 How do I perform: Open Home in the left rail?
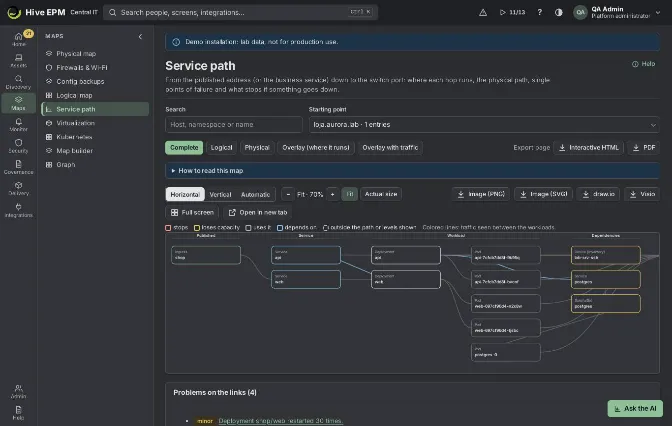coord(18,39)
